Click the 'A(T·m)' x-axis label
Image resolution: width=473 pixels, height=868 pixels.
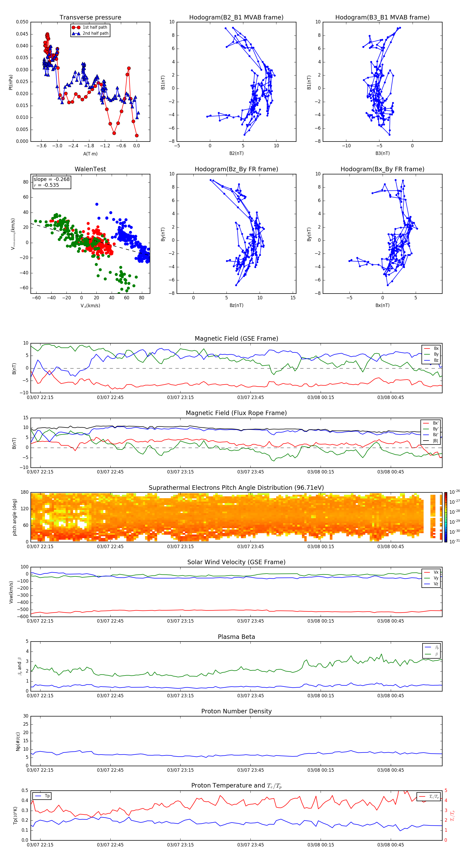(90, 154)
